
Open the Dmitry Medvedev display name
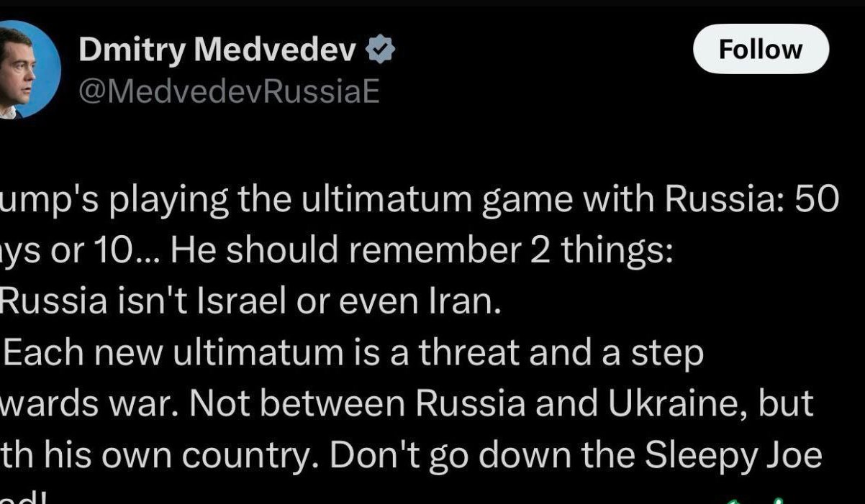tap(217, 50)
